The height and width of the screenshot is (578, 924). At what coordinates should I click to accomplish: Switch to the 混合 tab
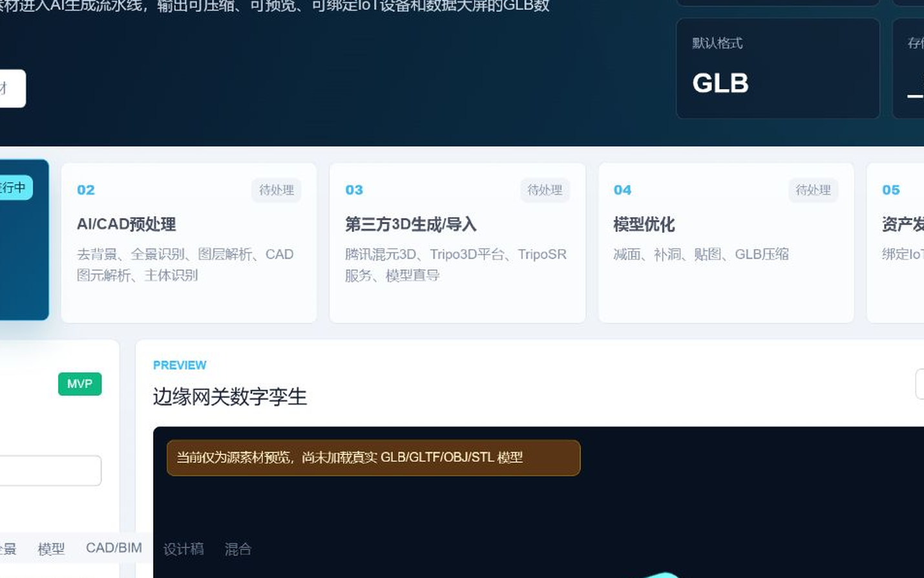(238, 549)
